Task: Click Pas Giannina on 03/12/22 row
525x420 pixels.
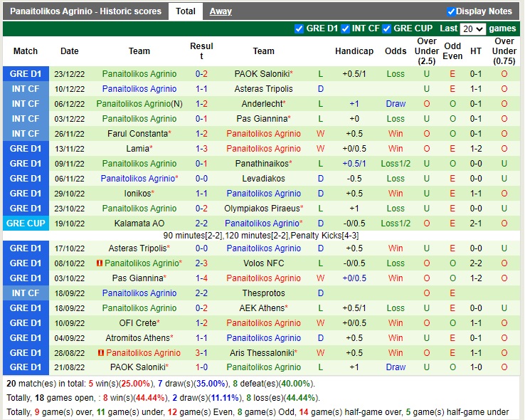Action: tap(263, 119)
